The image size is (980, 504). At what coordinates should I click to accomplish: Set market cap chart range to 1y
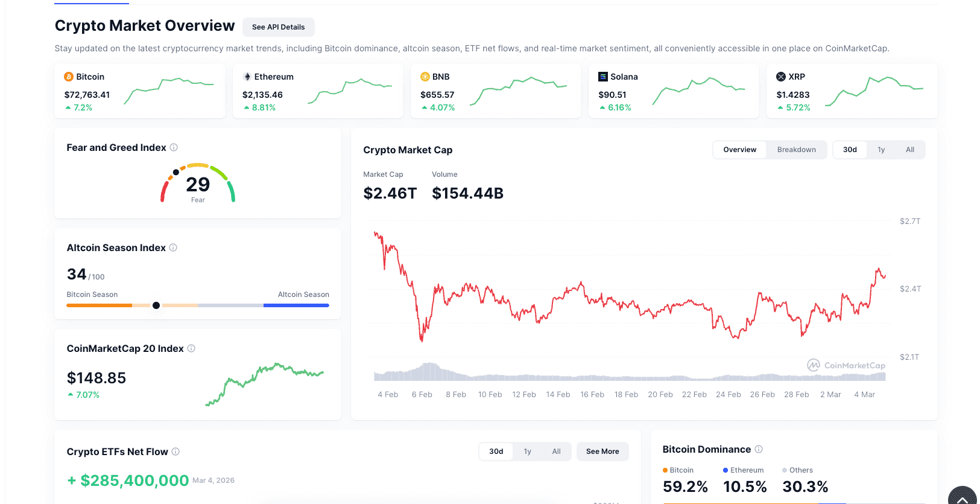(x=881, y=150)
